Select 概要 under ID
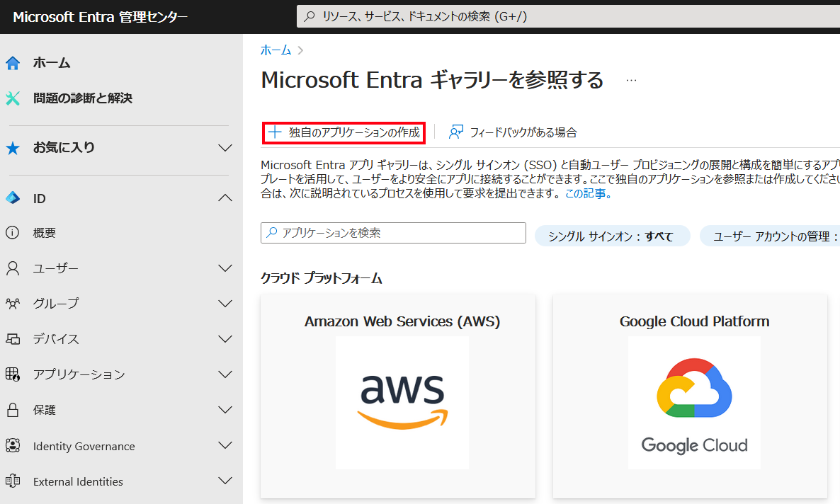This screenshot has height=504, width=840. [45, 233]
